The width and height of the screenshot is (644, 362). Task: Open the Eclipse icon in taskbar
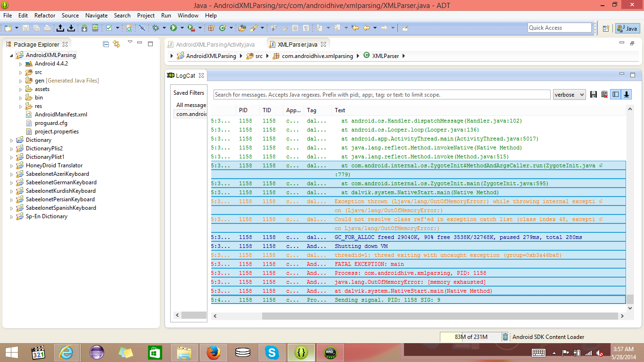(97, 352)
